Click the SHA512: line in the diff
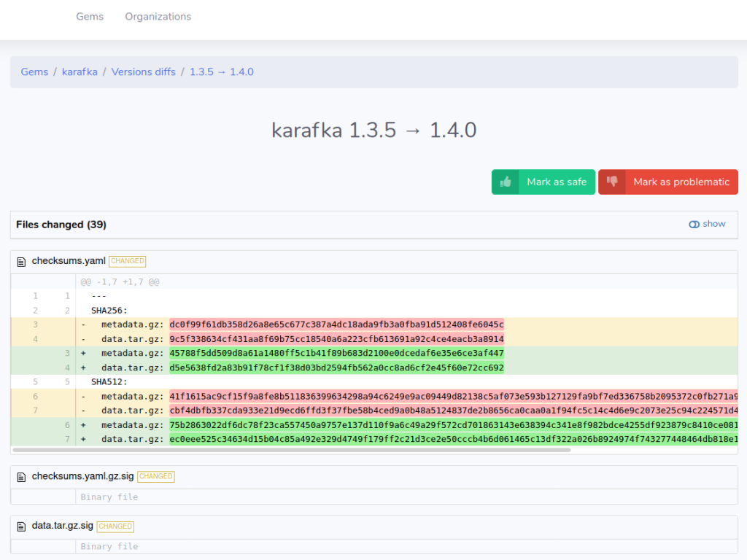 (x=109, y=382)
